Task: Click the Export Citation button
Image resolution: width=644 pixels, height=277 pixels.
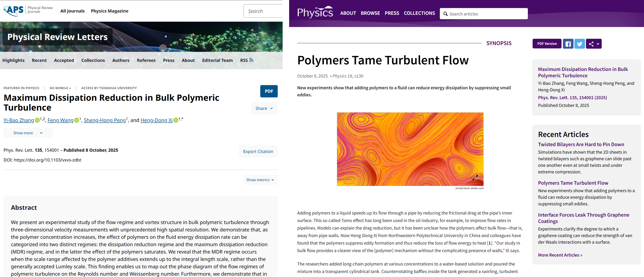Action: (258, 151)
